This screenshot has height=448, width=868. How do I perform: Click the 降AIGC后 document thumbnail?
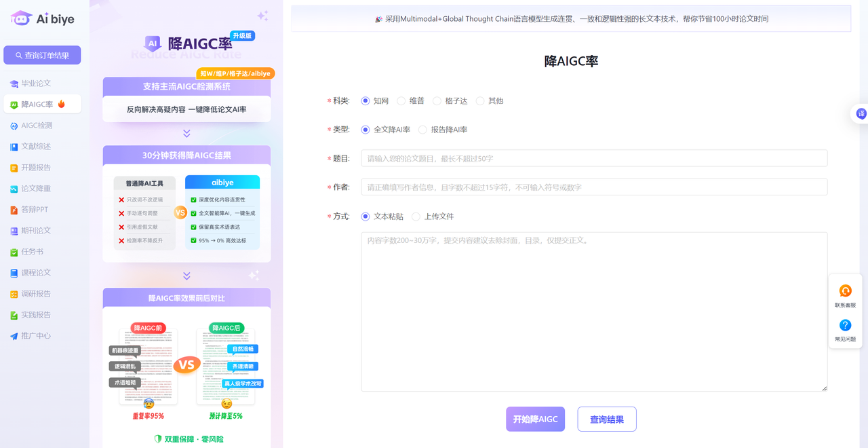point(226,367)
